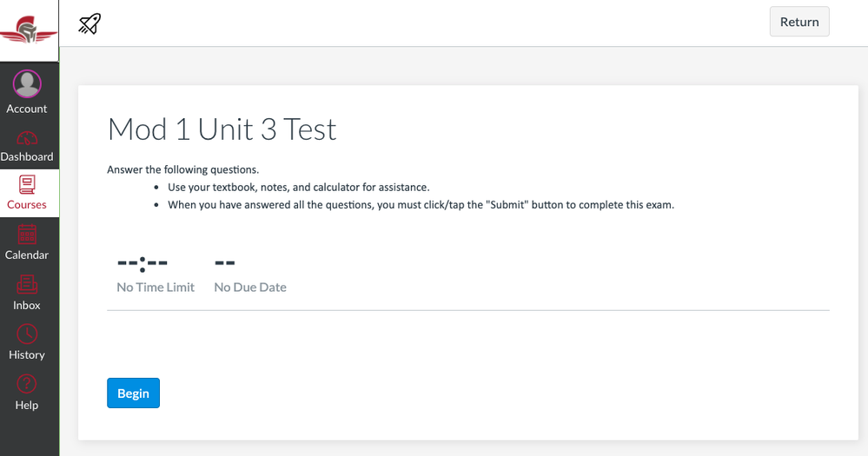Click the 'Mod 1 Unit 3 Test' heading
The image size is (868, 456).
click(222, 129)
